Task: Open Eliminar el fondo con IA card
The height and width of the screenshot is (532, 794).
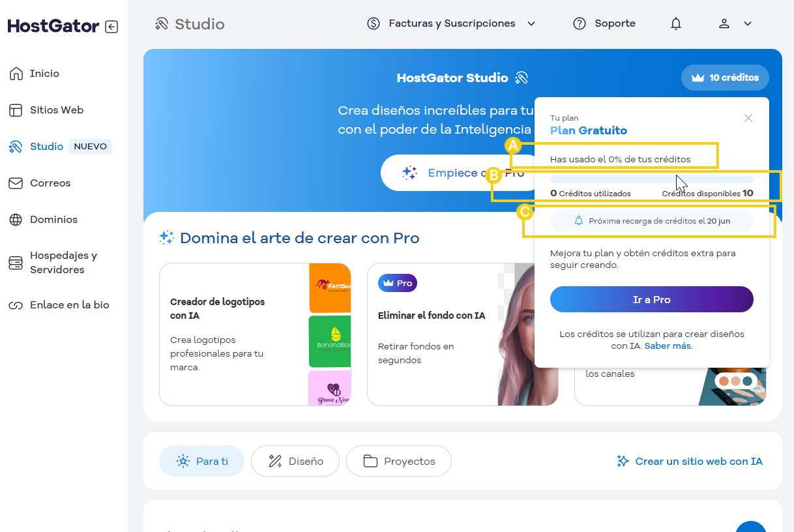Action: tap(463, 334)
